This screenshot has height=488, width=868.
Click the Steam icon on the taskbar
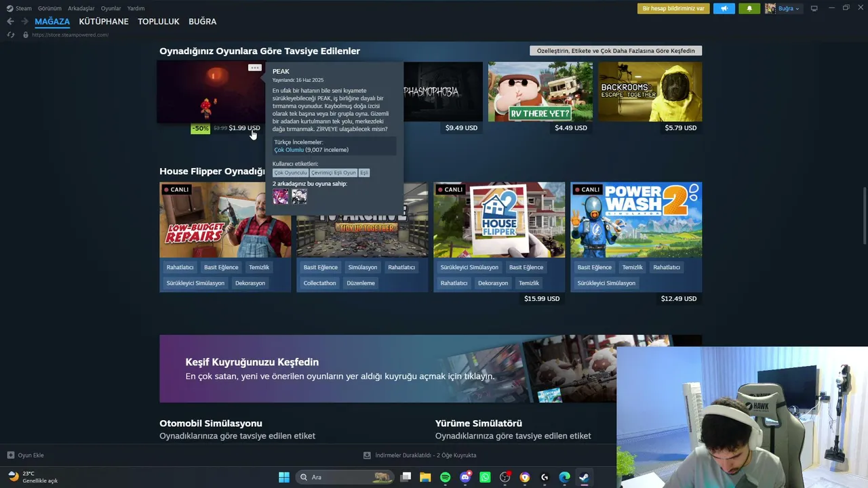584,477
